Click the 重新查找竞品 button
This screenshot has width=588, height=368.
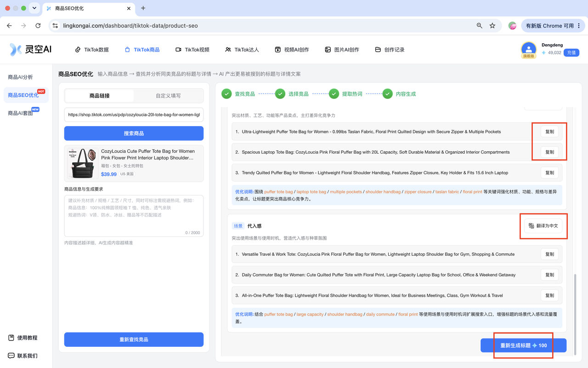click(134, 339)
